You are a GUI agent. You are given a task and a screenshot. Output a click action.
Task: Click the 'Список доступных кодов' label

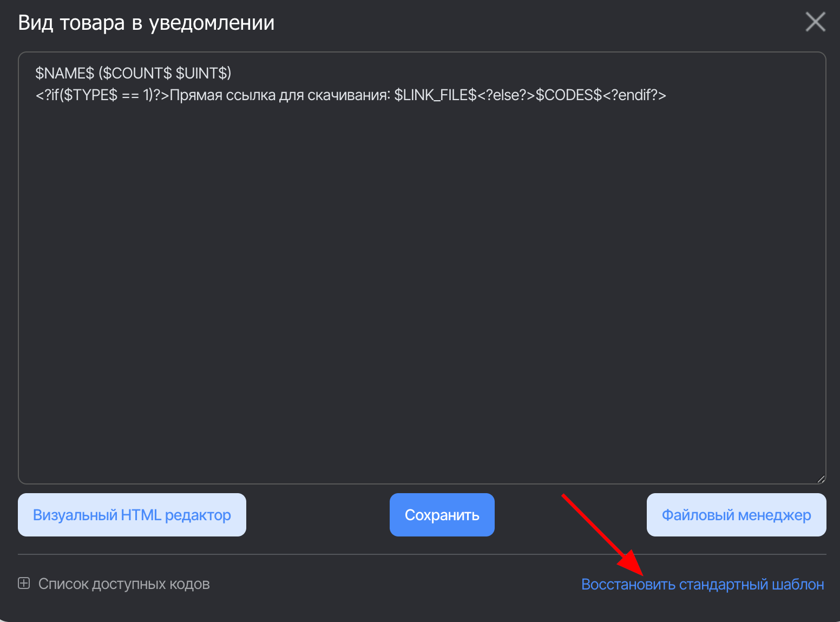[x=124, y=584]
